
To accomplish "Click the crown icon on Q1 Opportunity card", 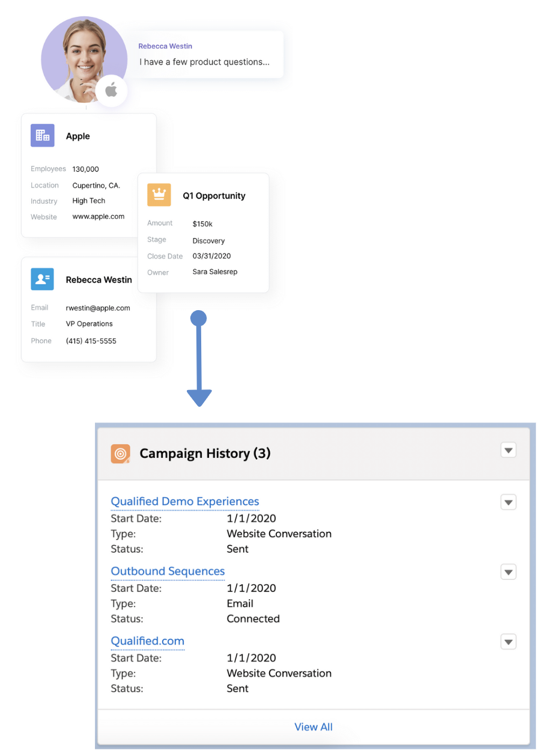I will click(159, 195).
